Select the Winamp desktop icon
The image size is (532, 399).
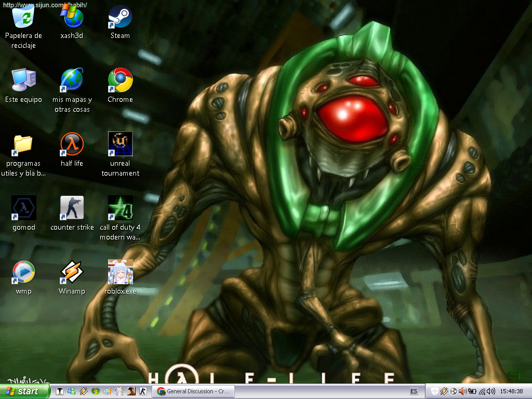(72, 272)
